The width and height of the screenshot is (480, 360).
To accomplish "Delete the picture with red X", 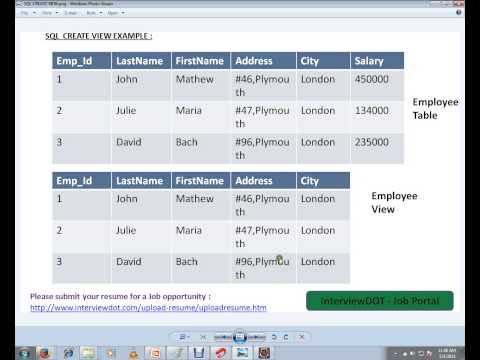I will point(302,337).
